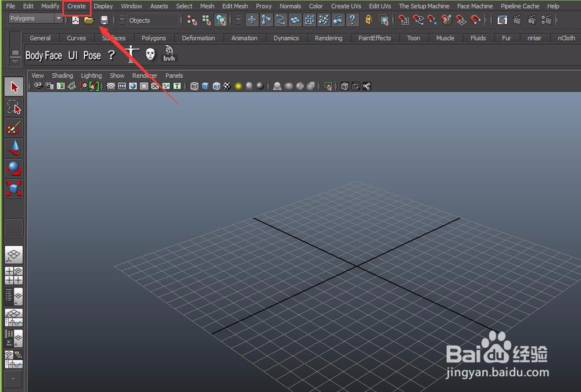581x392 pixels.
Task: Click the lock current selection padlock
Action: click(368, 20)
